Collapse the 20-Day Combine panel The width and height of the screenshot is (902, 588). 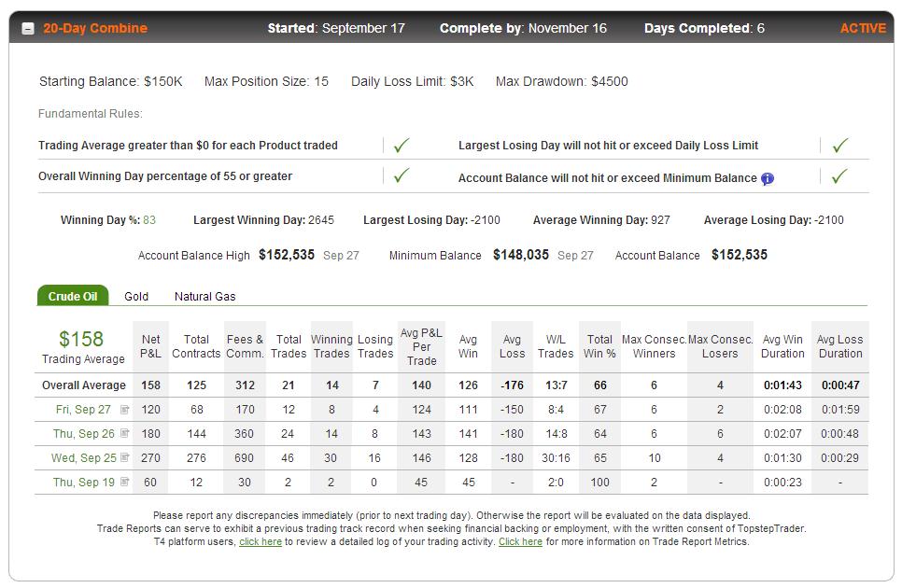point(28,28)
